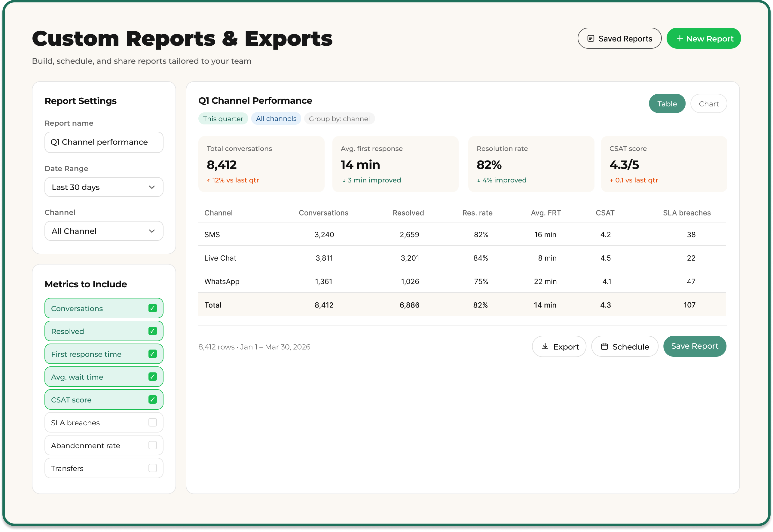Viewport: 773px width, 532px height.
Task: Uncheck the Conversations metric checkbox
Action: [153, 308]
